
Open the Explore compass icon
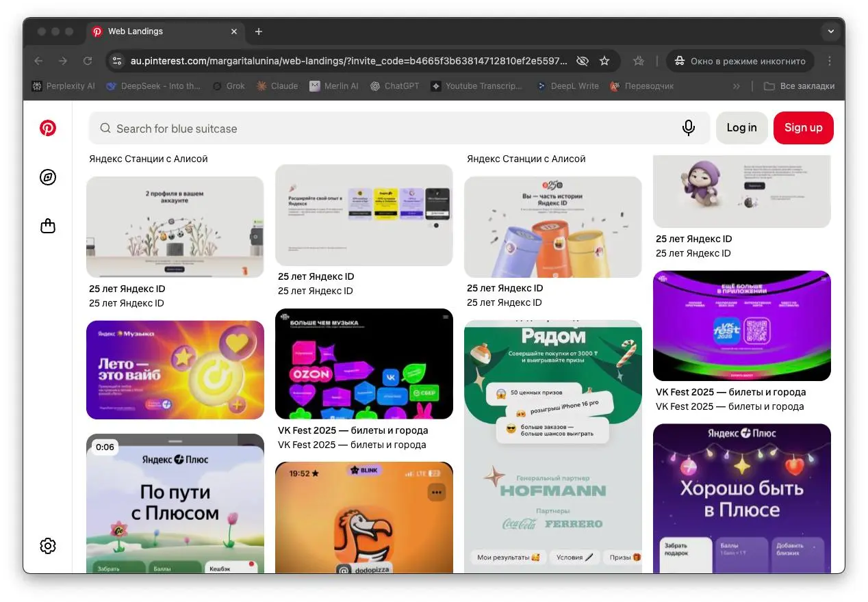pos(48,178)
